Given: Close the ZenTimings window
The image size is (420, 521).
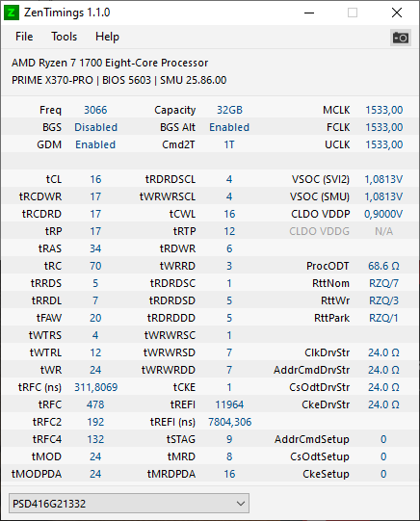Looking at the screenshot, I should point(397,13).
